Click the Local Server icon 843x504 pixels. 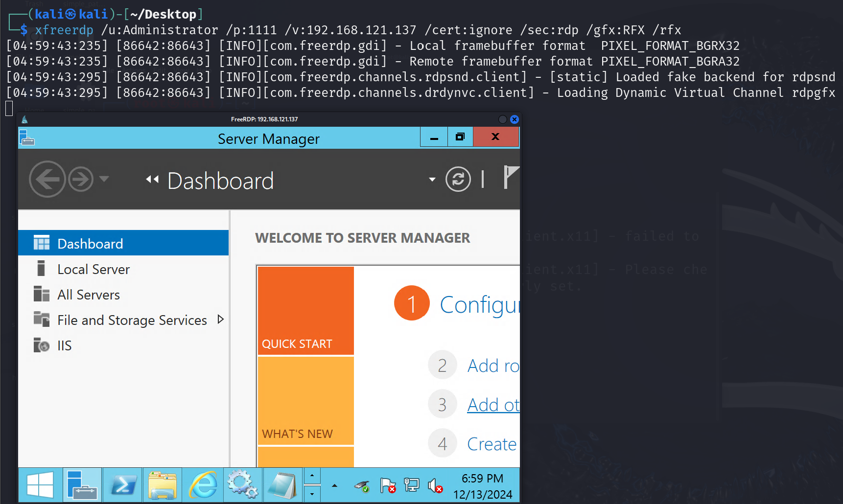click(41, 268)
